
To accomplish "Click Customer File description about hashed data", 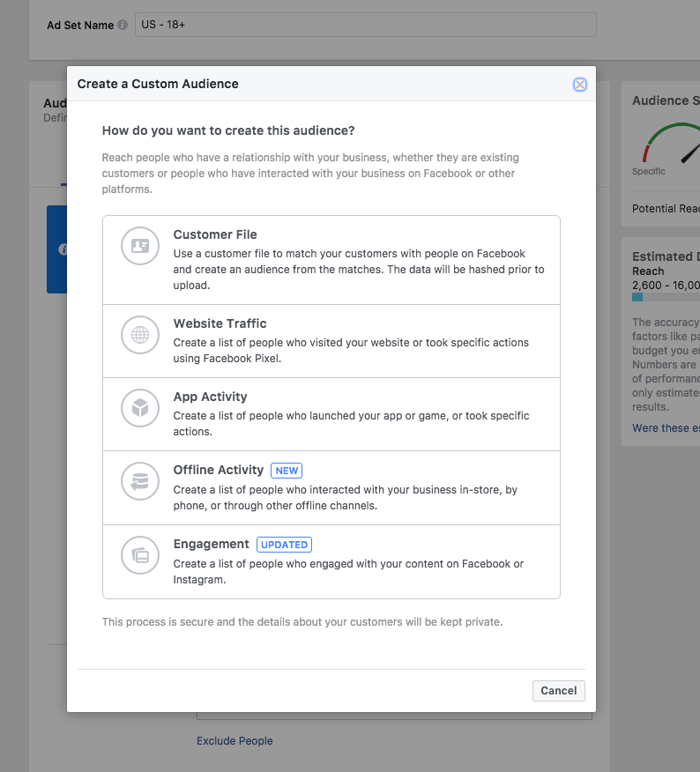I will pyautogui.click(x=359, y=270).
